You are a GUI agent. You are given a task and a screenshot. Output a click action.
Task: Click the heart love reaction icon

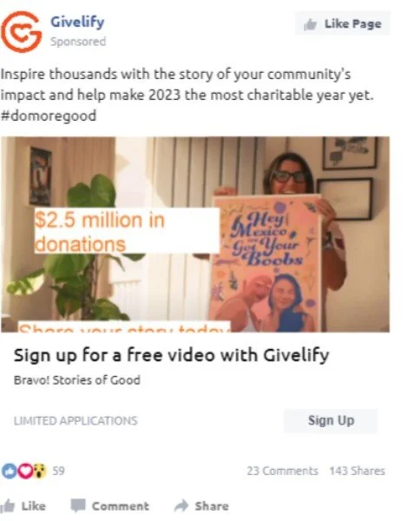tap(25, 472)
